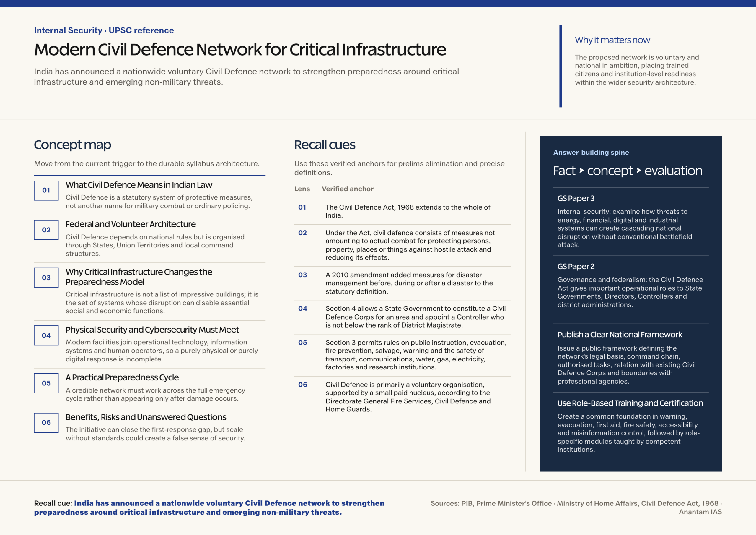Click the anchor text 'Civil Defence is primarily a voluntary organisation'
Image resolution: width=756 pixels, height=535 pixels.
408,397
